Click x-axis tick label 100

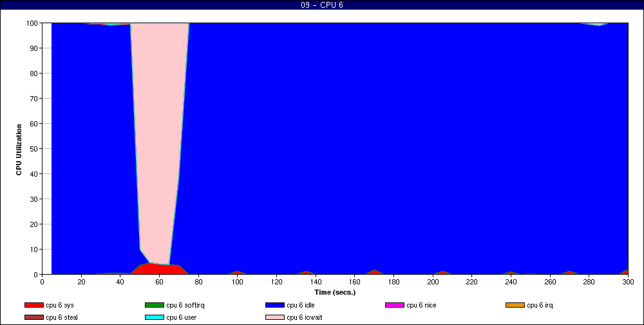point(238,282)
